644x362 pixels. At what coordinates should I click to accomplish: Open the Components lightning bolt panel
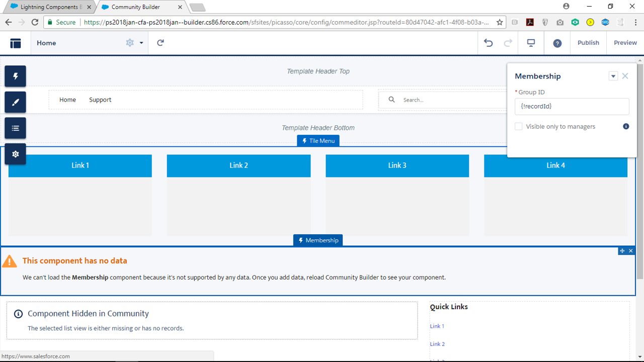16,76
